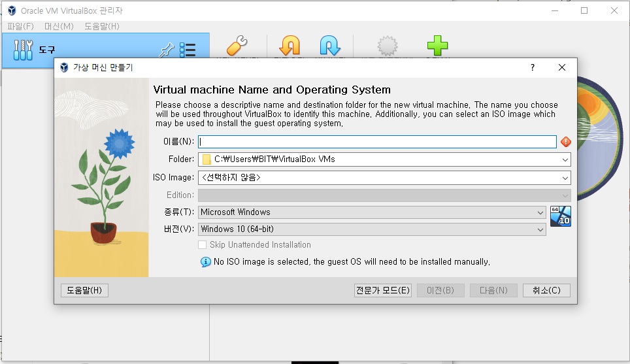630x364 pixels.
Task: Click the 이전(B) back button
Action: 440,290
